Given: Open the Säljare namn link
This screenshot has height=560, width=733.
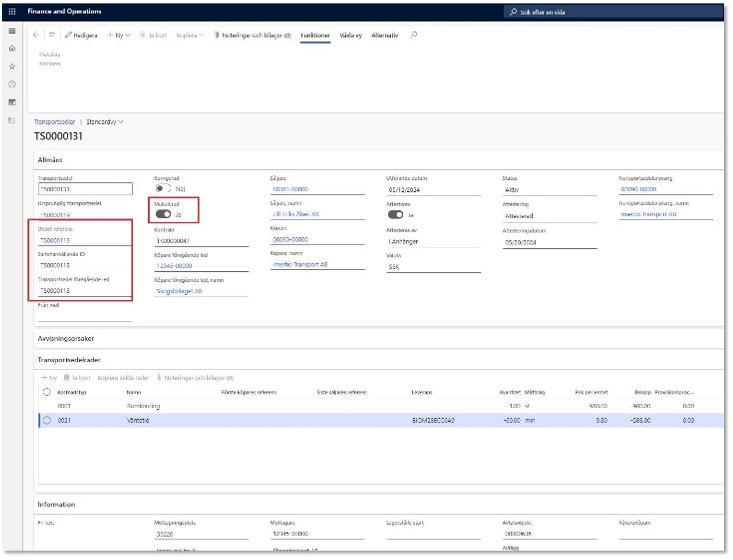Looking at the screenshot, I should (296, 214).
